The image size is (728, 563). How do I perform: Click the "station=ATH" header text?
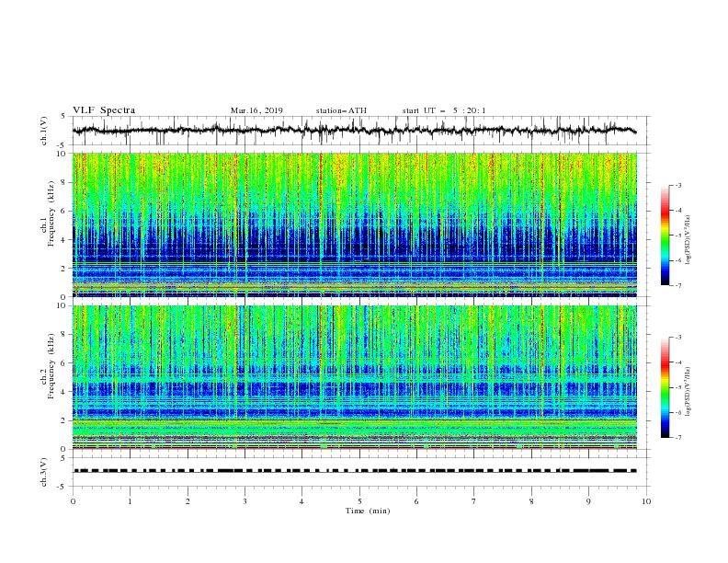tap(341, 110)
